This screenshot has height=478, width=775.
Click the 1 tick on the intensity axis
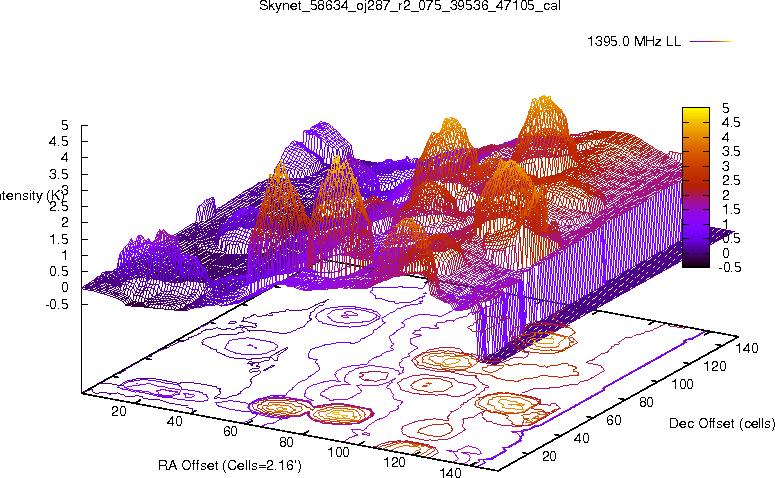coord(65,255)
